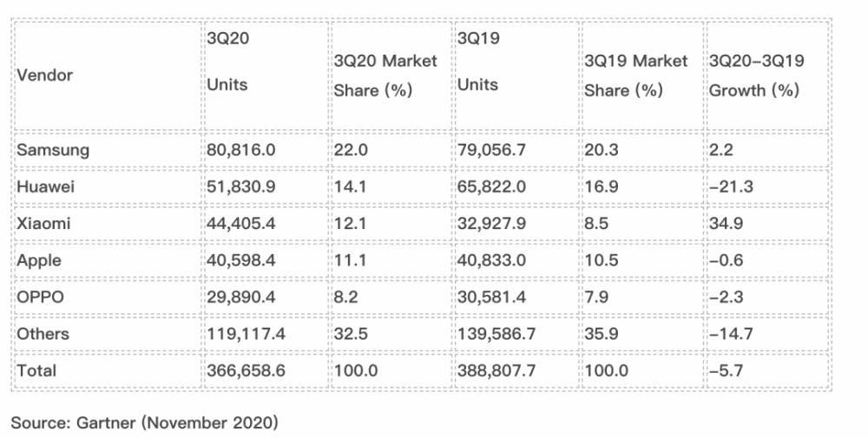Click the Gartner source caption text

pos(145,422)
